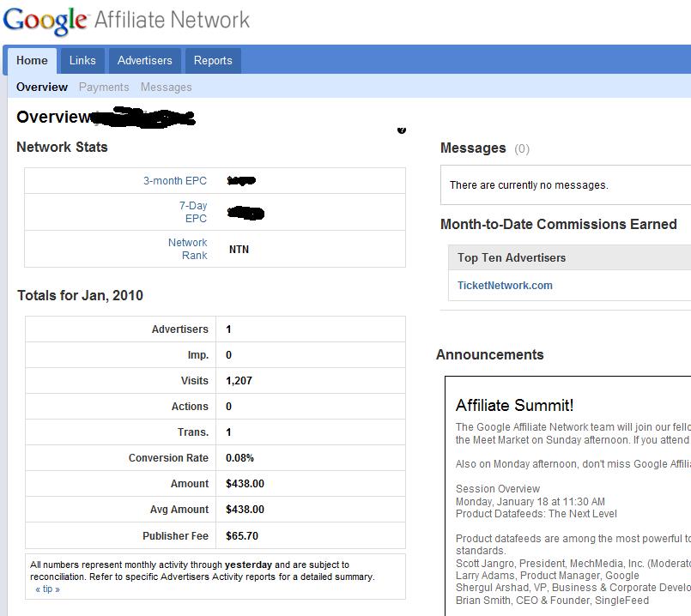Click the Top Ten Advertisers header
The height and width of the screenshot is (616, 691).
coord(512,257)
